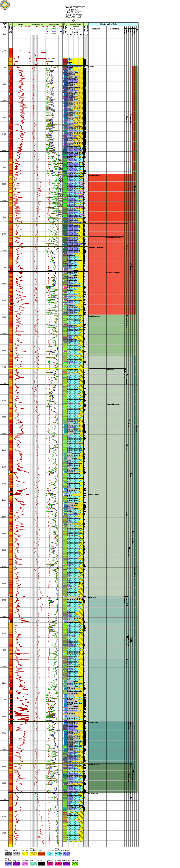The height and width of the screenshot is (868, 180).
Task: Click the 'Reference' track header
Action: point(21,24)
